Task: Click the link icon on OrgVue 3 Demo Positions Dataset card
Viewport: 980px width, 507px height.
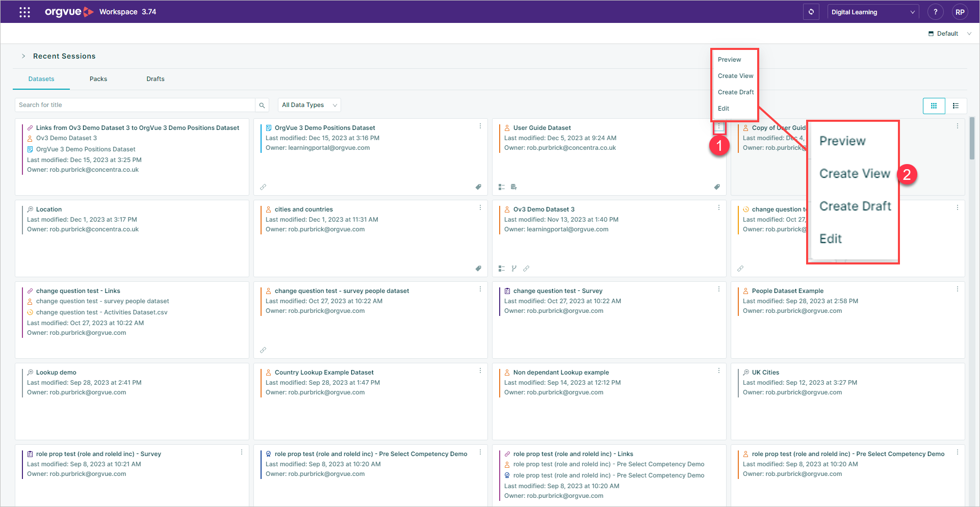Action: (263, 187)
